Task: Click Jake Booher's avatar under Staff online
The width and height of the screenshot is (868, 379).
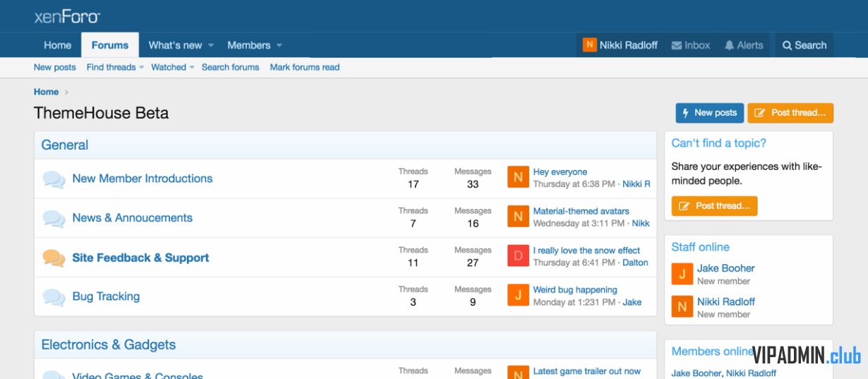Action: click(682, 274)
